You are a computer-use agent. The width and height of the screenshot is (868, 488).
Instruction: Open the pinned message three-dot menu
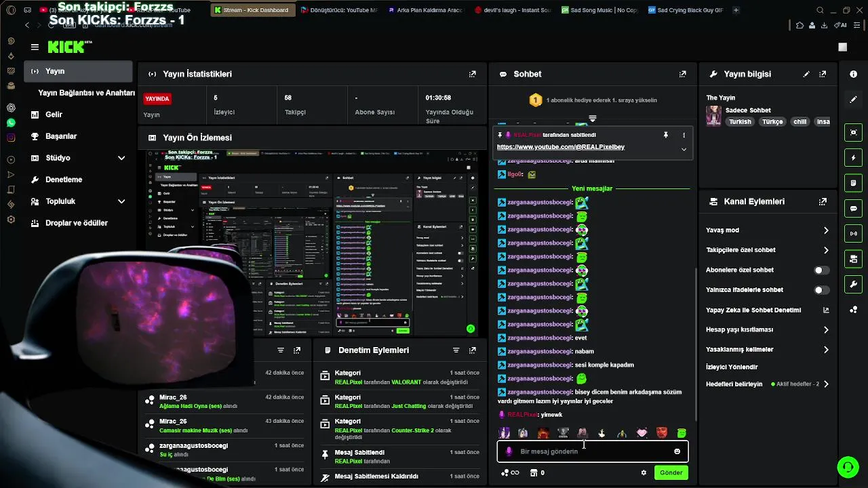684,135
